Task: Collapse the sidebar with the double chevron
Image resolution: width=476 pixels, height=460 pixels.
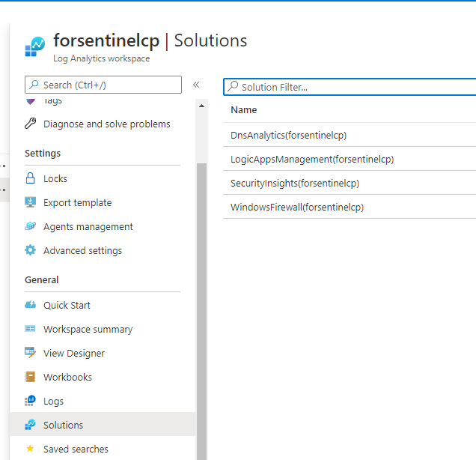Action: pyautogui.click(x=196, y=85)
